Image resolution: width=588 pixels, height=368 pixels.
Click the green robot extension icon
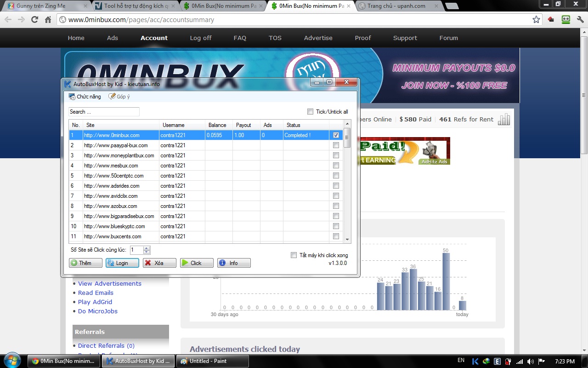(x=565, y=20)
